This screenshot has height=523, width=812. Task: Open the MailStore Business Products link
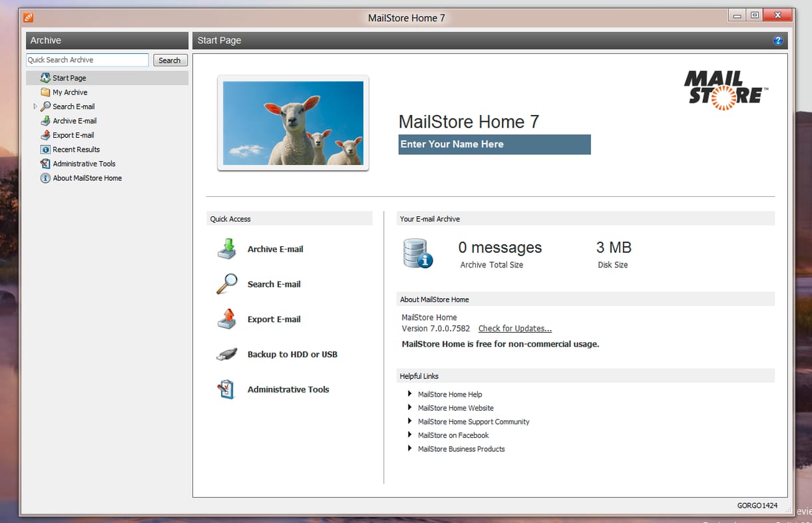tap(461, 449)
